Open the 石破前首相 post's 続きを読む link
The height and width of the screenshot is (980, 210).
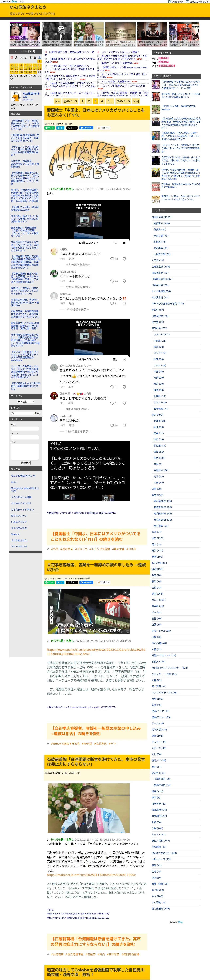(96, 942)
